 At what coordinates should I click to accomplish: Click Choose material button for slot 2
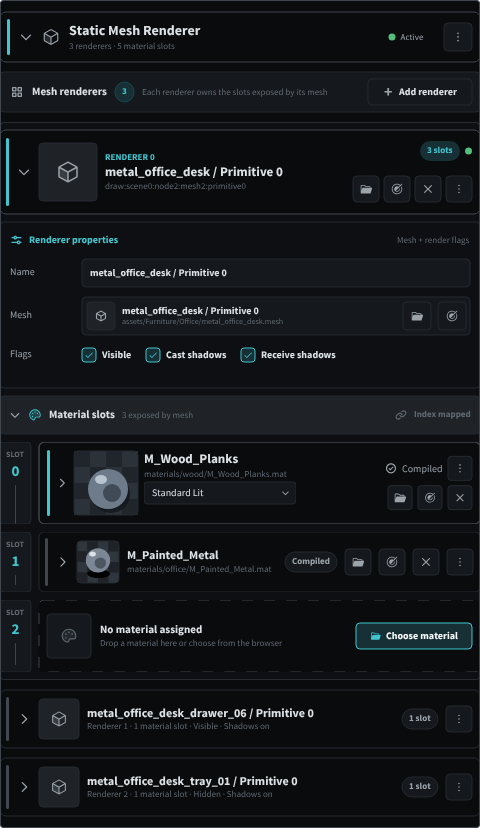click(x=414, y=636)
